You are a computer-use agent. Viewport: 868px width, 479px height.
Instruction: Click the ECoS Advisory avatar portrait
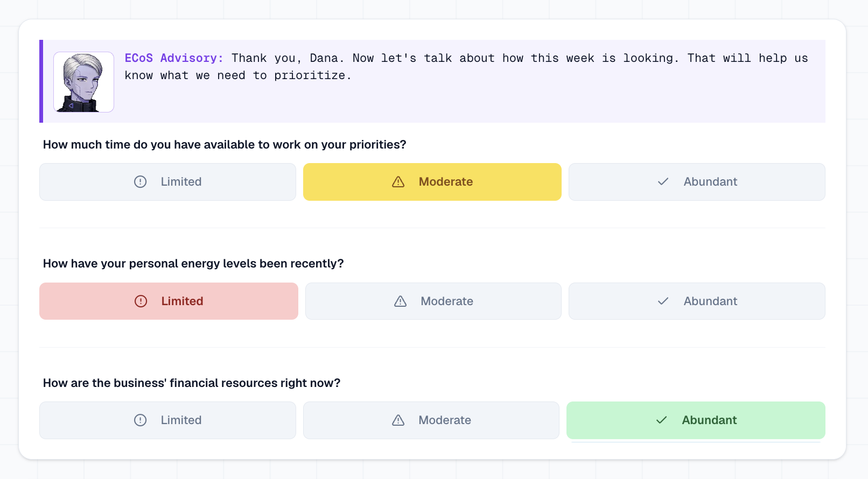coord(83,82)
